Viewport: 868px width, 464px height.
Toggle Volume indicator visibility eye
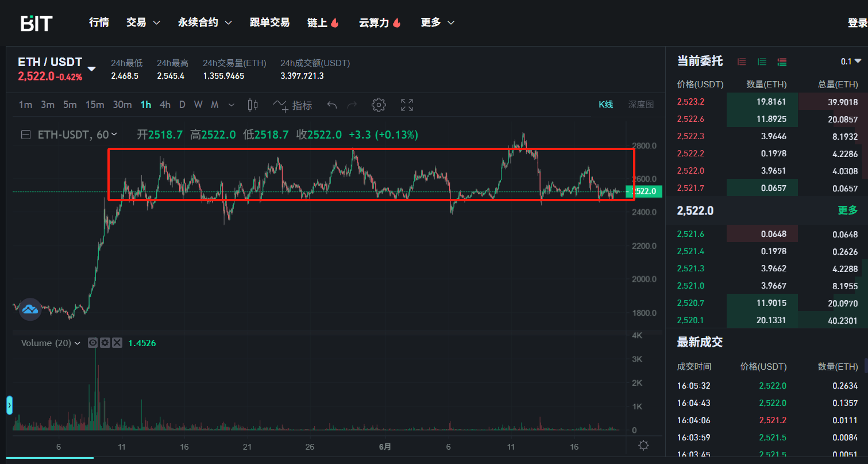pos(92,343)
